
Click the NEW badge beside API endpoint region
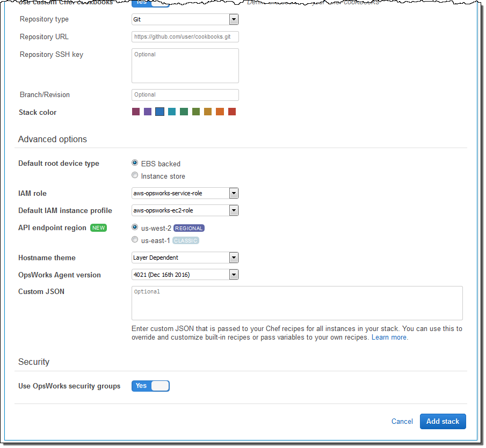pyautogui.click(x=99, y=228)
